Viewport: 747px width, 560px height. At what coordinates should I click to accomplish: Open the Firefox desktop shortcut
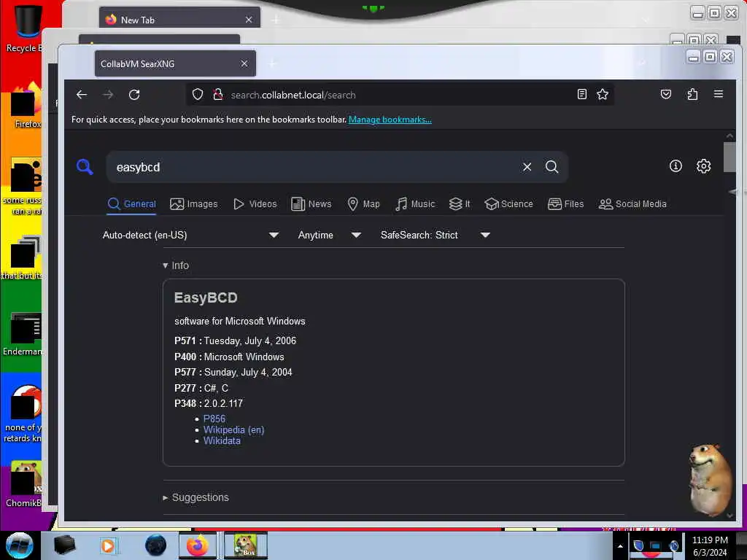(27, 106)
